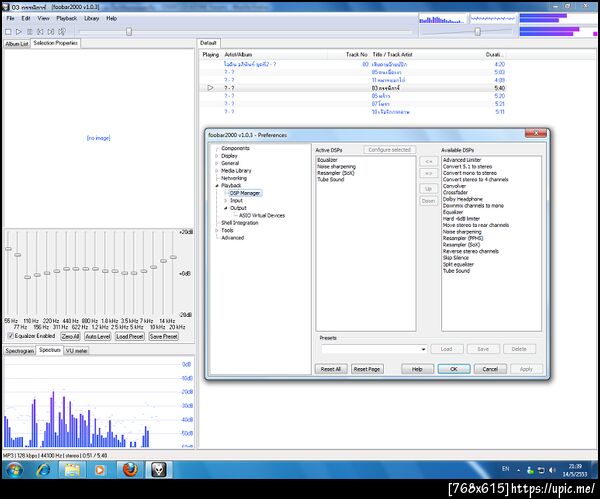Expand the Input tree node
This screenshot has width=600, height=499.
coord(226,201)
